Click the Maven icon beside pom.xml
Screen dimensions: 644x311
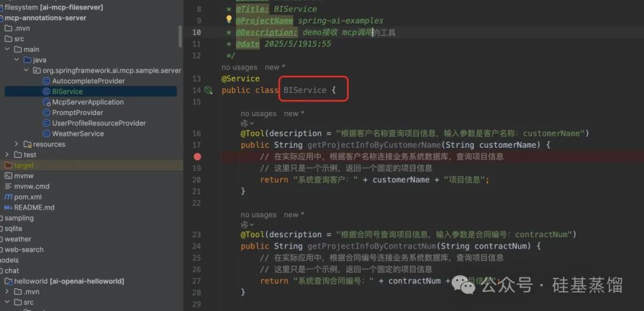pos(8,197)
